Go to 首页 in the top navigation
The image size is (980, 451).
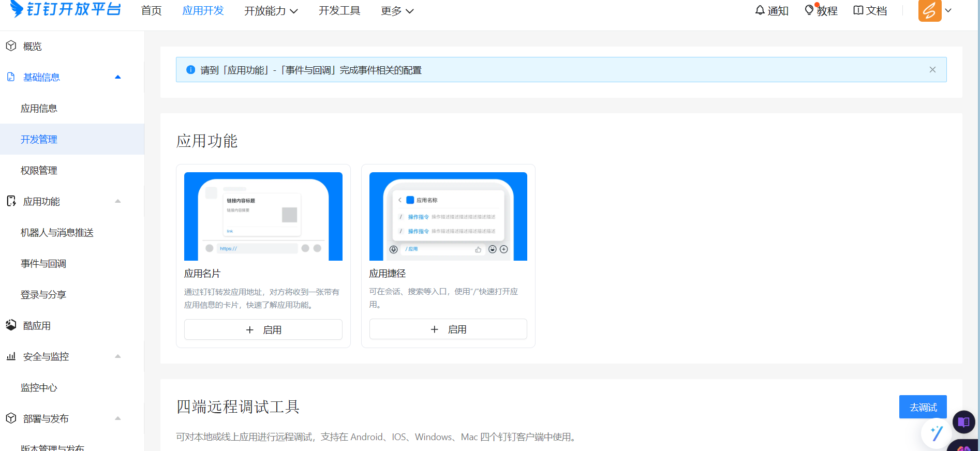152,11
